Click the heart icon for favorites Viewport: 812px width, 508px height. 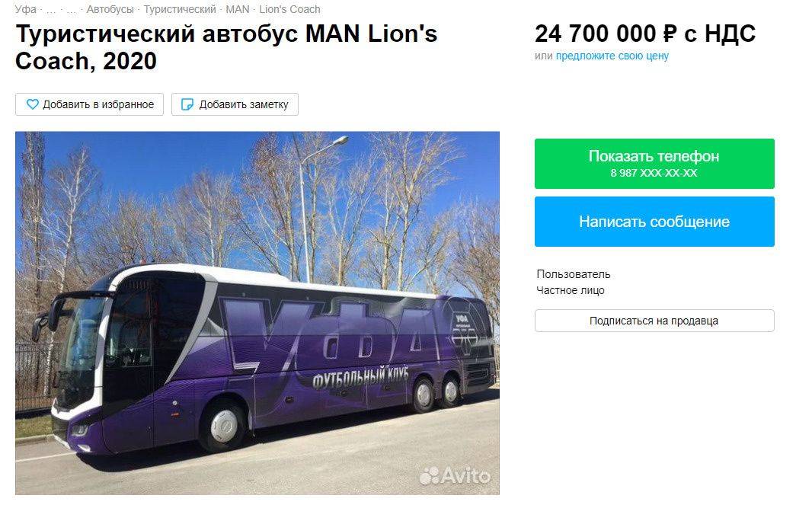[32, 104]
